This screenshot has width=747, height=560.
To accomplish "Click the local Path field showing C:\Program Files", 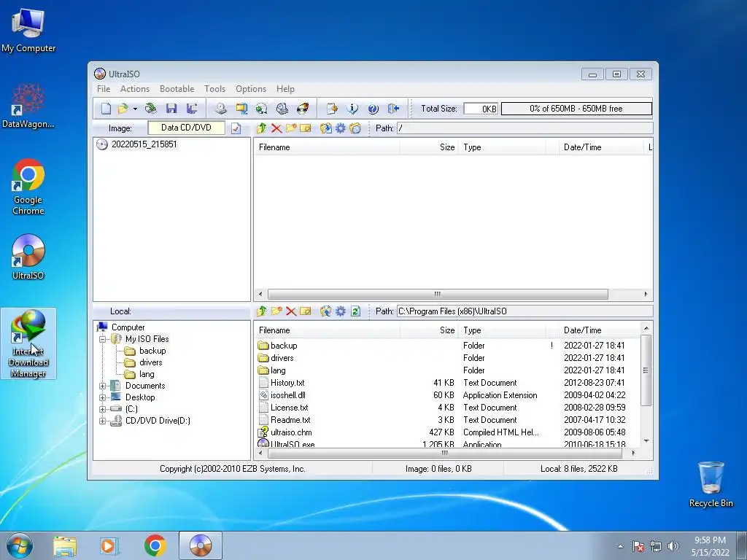I will point(525,311).
